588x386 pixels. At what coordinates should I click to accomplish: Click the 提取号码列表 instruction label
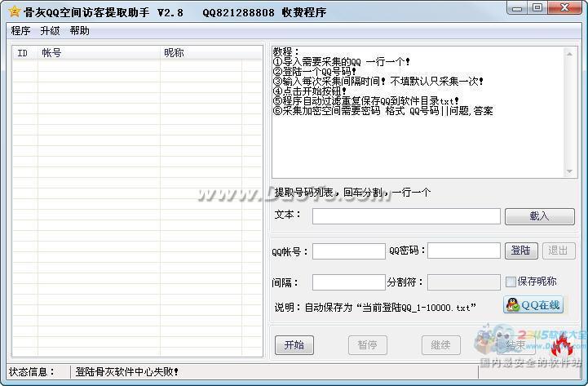point(352,193)
